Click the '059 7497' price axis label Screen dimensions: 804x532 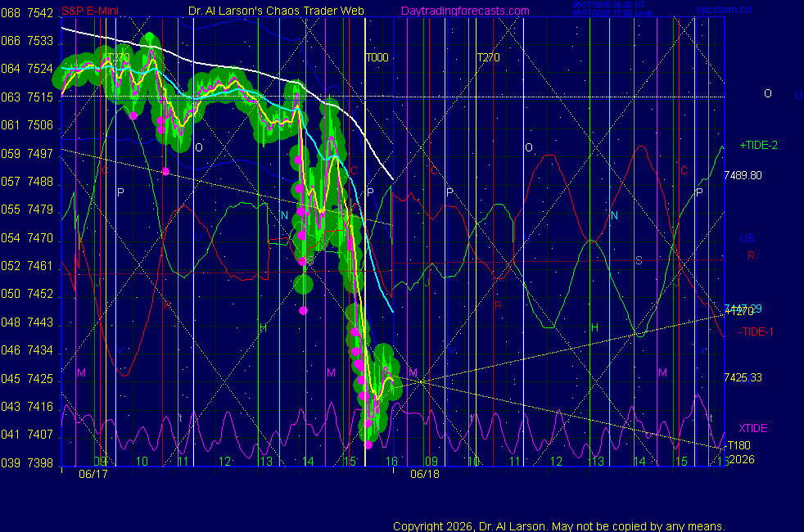(x=27, y=154)
